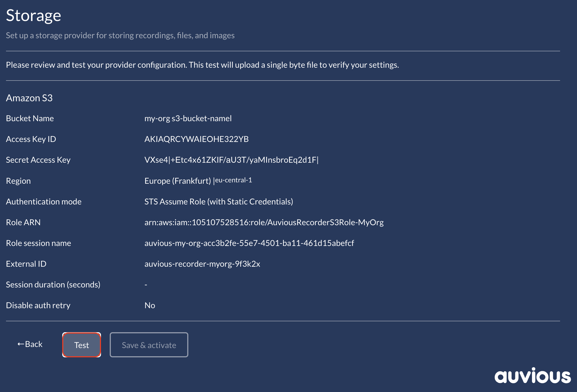This screenshot has width=577, height=392.
Task: Click the storage provider subtitle text
Action: point(120,35)
